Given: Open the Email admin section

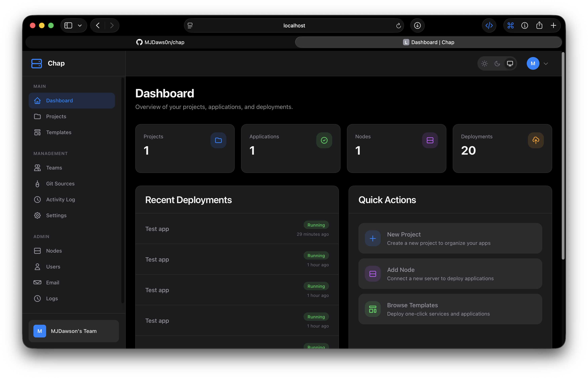Looking at the screenshot, I should [x=53, y=282].
